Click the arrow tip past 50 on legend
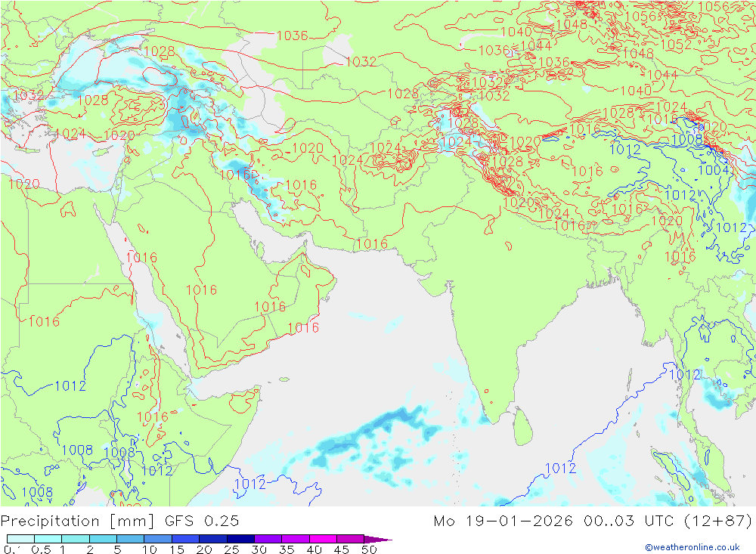The image size is (756, 554). 379,540
